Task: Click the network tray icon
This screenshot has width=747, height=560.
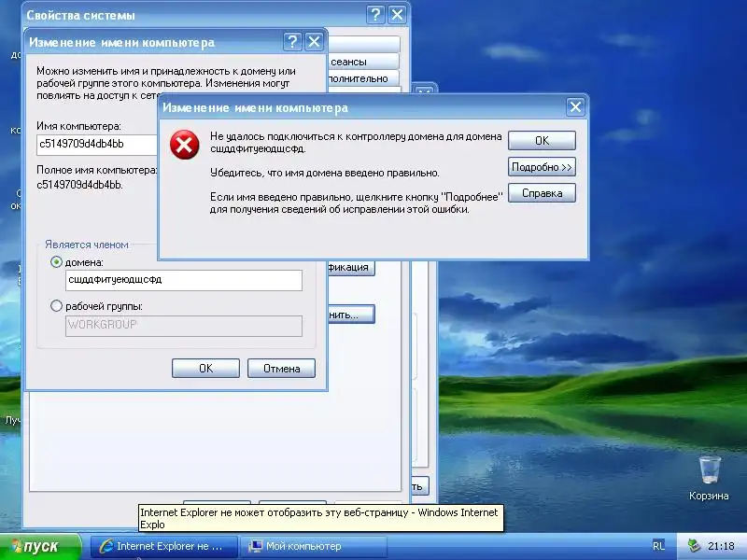Action: [x=695, y=546]
